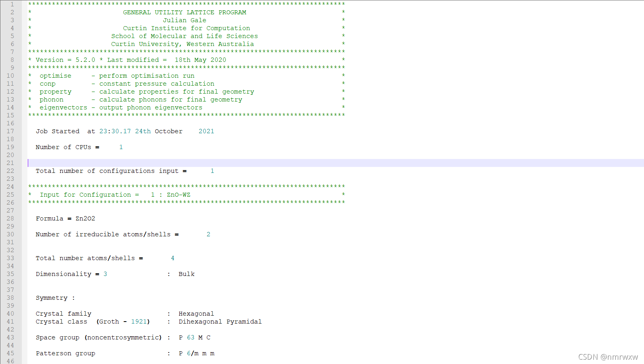Click 'Number of CPUs =' line
This screenshot has width=644, height=364.
coord(67,147)
